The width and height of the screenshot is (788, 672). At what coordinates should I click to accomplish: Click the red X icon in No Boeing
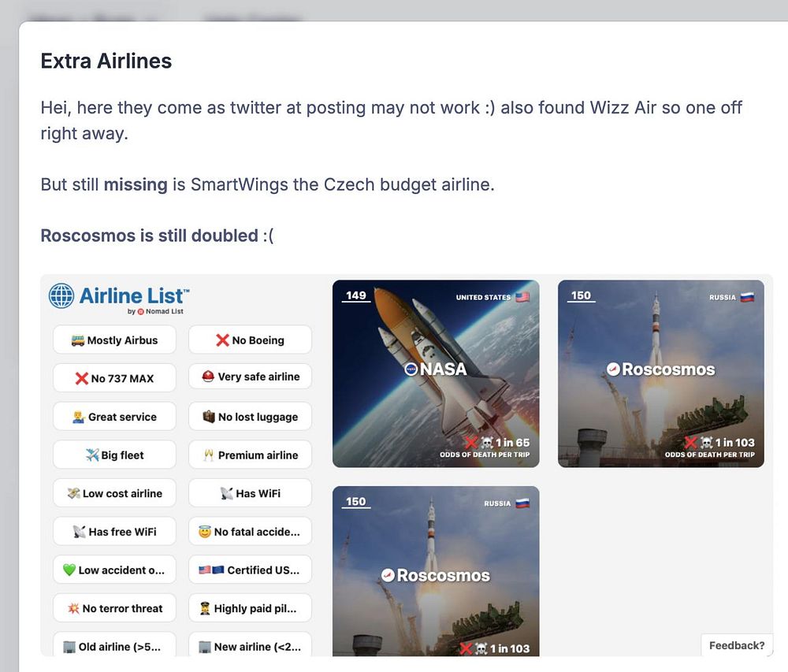[x=222, y=340]
